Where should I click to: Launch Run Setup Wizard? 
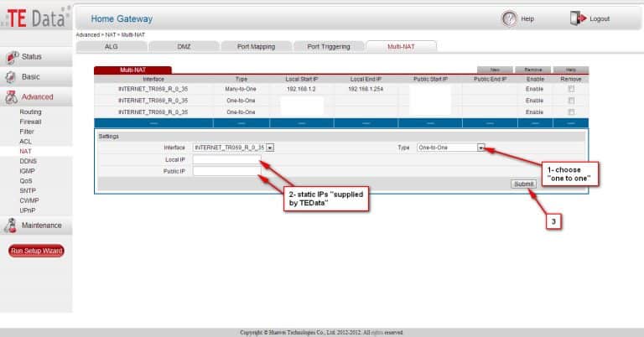pos(36,251)
